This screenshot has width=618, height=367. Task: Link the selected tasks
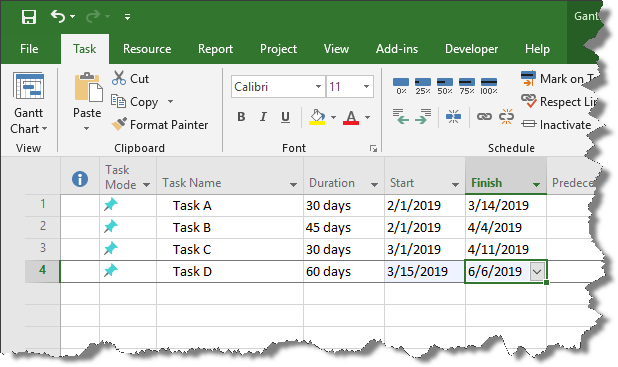(x=484, y=117)
